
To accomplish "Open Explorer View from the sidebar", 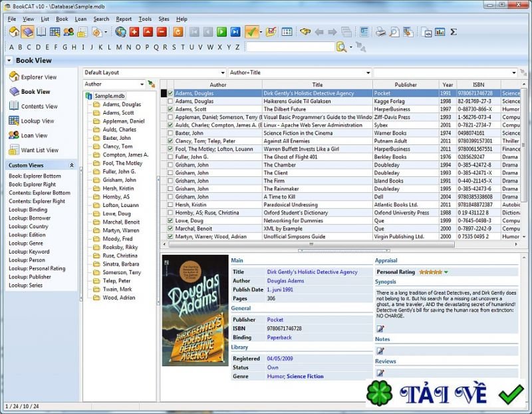I will pyautogui.click(x=38, y=77).
